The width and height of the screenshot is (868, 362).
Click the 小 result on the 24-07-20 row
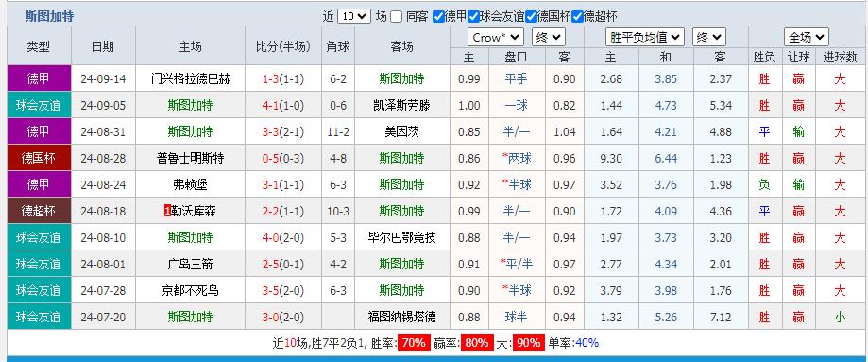pyautogui.click(x=840, y=317)
